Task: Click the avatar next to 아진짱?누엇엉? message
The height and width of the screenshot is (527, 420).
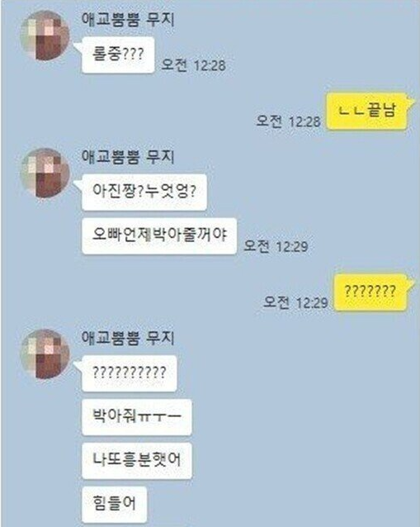Action: pyautogui.click(x=45, y=173)
